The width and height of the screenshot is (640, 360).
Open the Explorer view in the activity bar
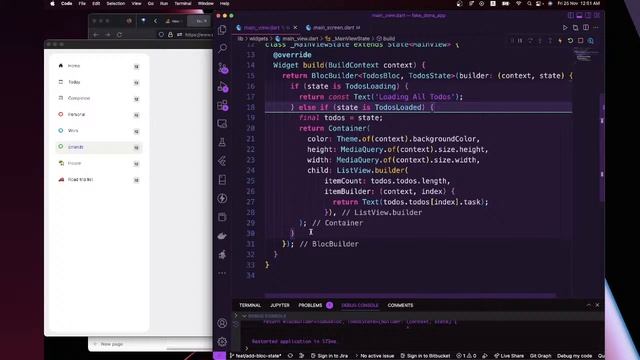[222, 29]
